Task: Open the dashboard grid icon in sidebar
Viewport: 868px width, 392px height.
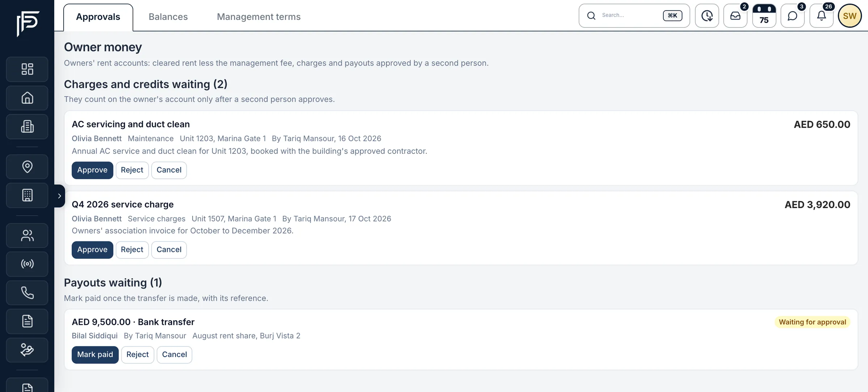Action: (27, 69)
